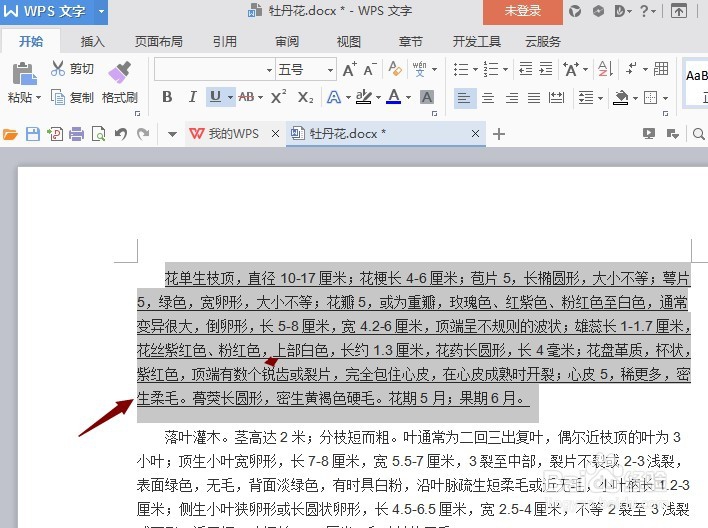Screen dimensions: 708x528
Task: Clear formatting eraser icon
Action: click(x=395, y=69)
